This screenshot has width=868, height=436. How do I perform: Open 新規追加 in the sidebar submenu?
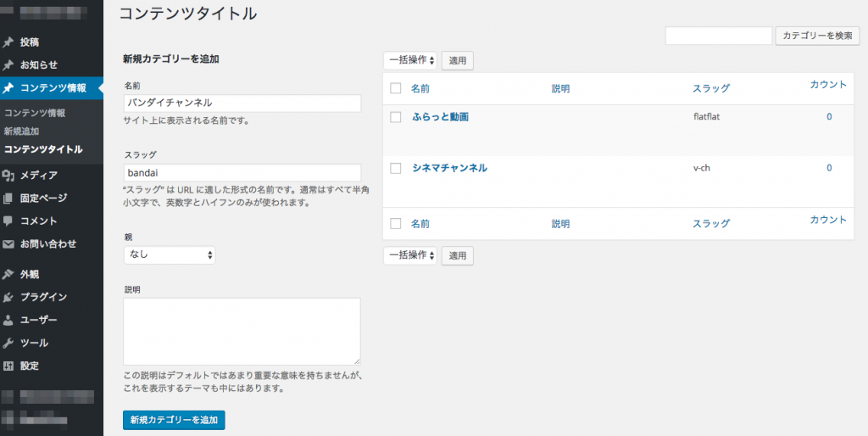point(21,131)
